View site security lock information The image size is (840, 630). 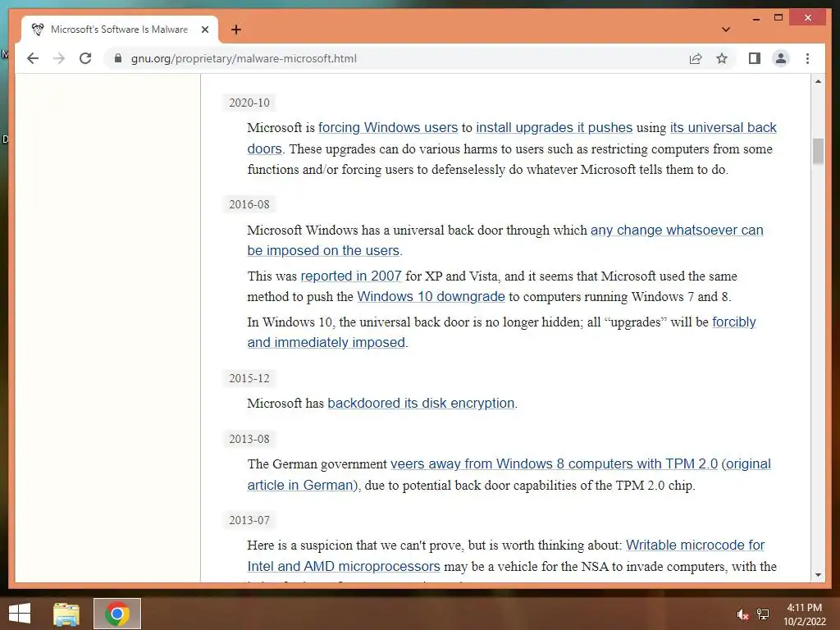pos(118,58)
